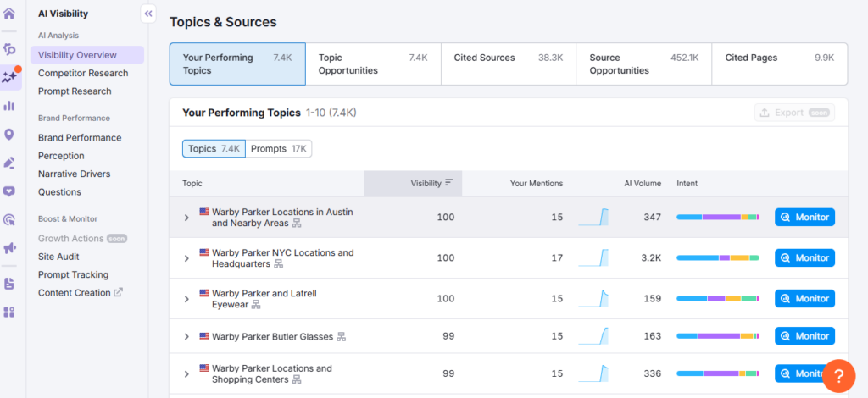Click the hierarchy icon beside Shopping Centers topic

coord(297,379)
